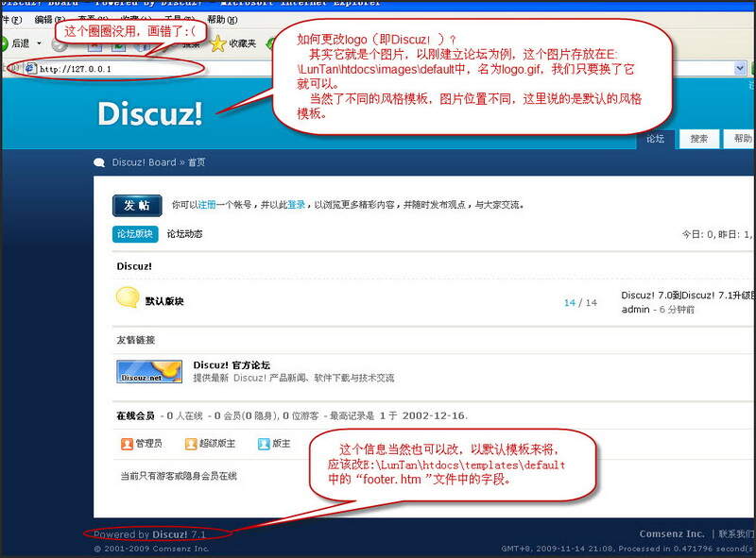Viewport: 756px width, 558px height.
Task: Click the yellow forum bubble icon
Action: pyautogui.click(x=128, y=297)
